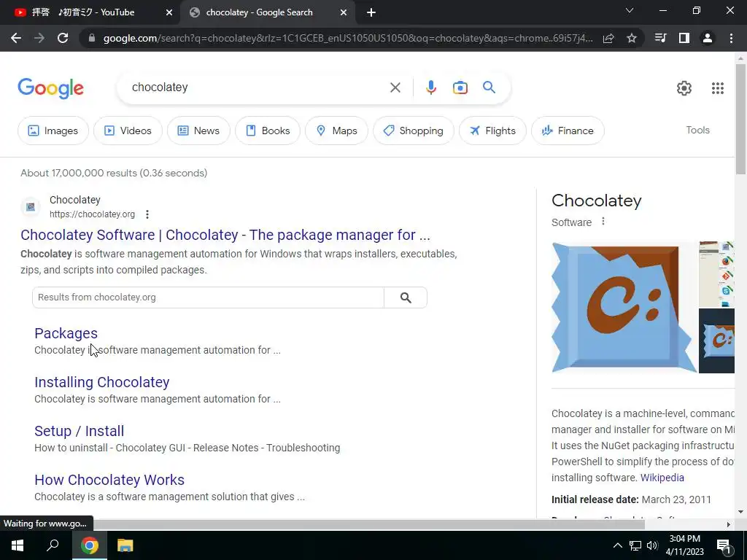The width and height of the screenshot is (747, 560).
Task: Open the Installing Chocolatey sitelink
Action: coord(102,382)
